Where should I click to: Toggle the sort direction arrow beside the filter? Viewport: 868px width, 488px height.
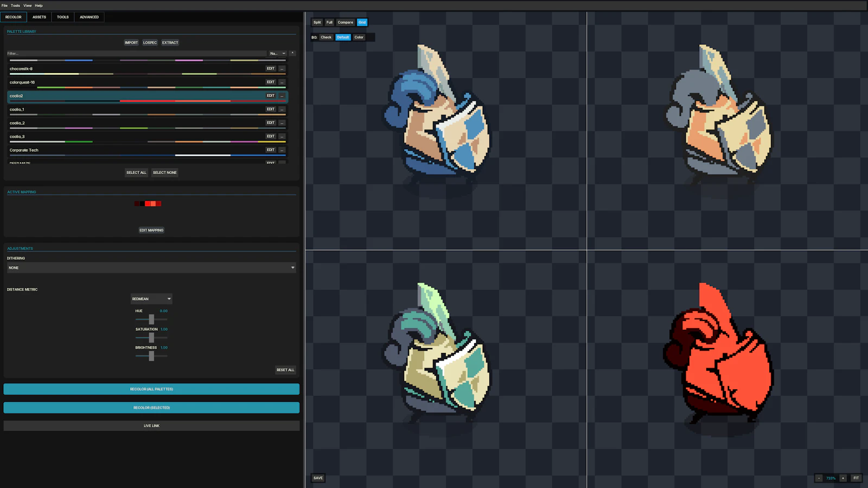292,53
